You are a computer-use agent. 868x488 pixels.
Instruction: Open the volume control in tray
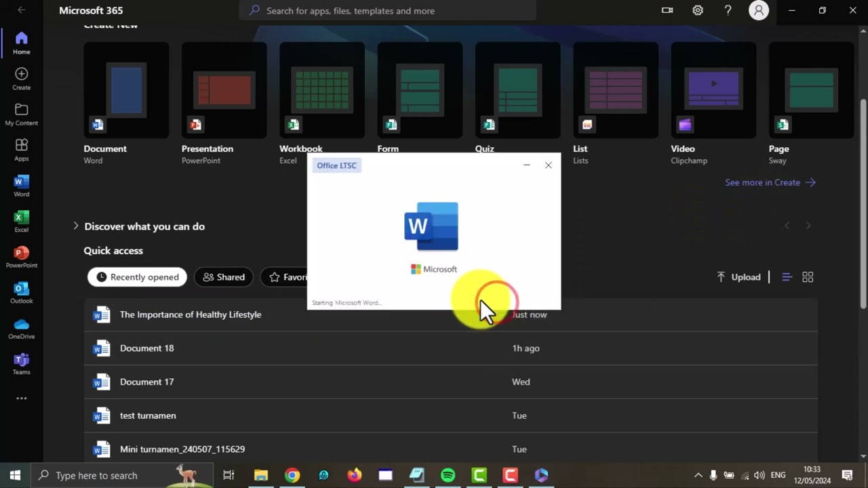click(759, 475)
